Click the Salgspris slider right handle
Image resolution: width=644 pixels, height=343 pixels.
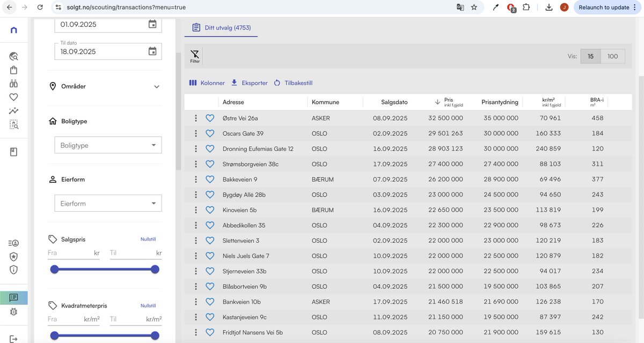(x=155, y=269)
